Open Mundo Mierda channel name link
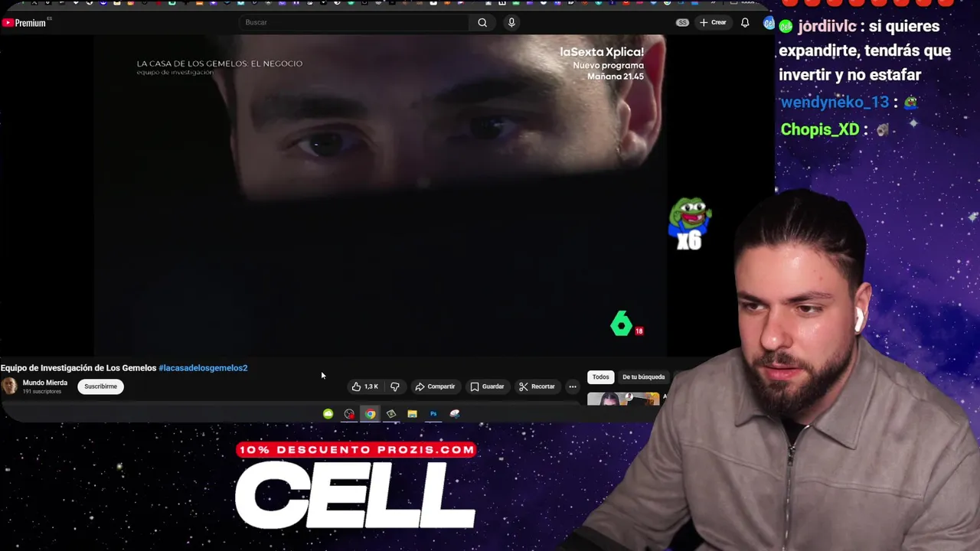The width and height of the screenshot is (980, 551). tap(45, 383)
